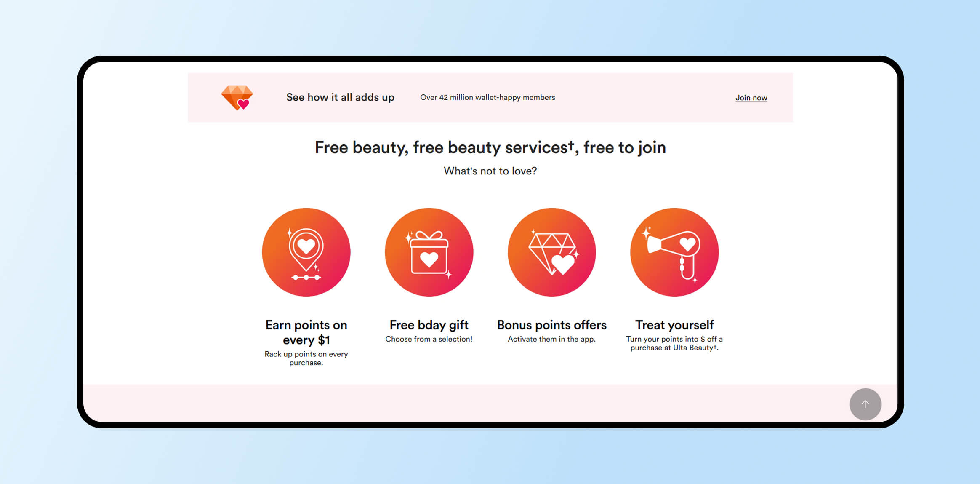Click Rack up points on every purchase text
This screenshot has width=980, height=484.
click(306, 358)
